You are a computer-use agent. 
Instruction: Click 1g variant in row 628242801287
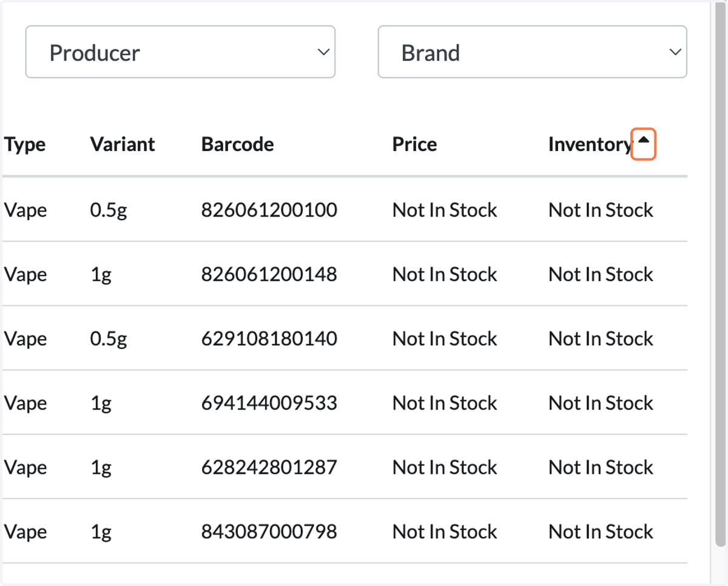[101, 468]
